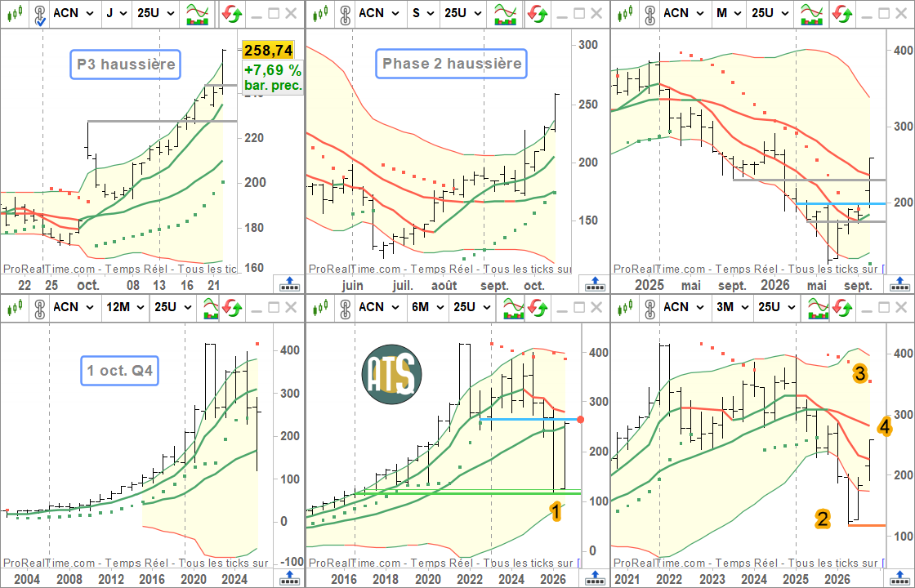This screenshot has height=588, width=915.
Task: Click the red dot on the 6M price axis
Action: 581,420
